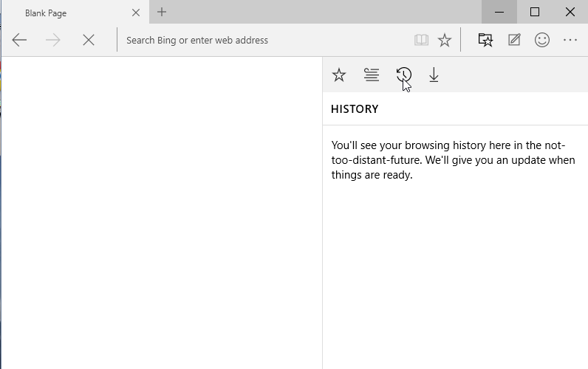Screen dimensions: 588x369
Task: Close the Edge browser window
Action: pos(570,12)
